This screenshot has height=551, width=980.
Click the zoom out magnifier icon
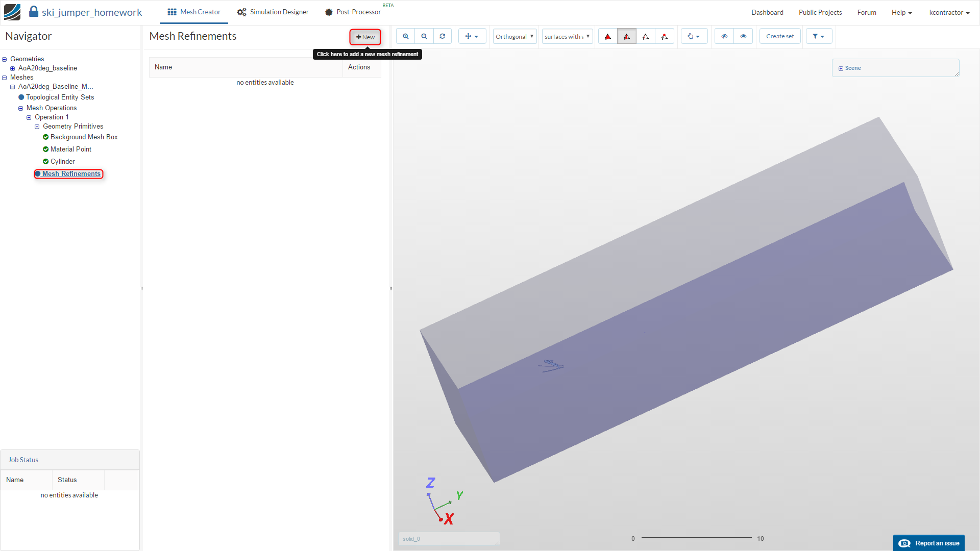click(424, 36)
